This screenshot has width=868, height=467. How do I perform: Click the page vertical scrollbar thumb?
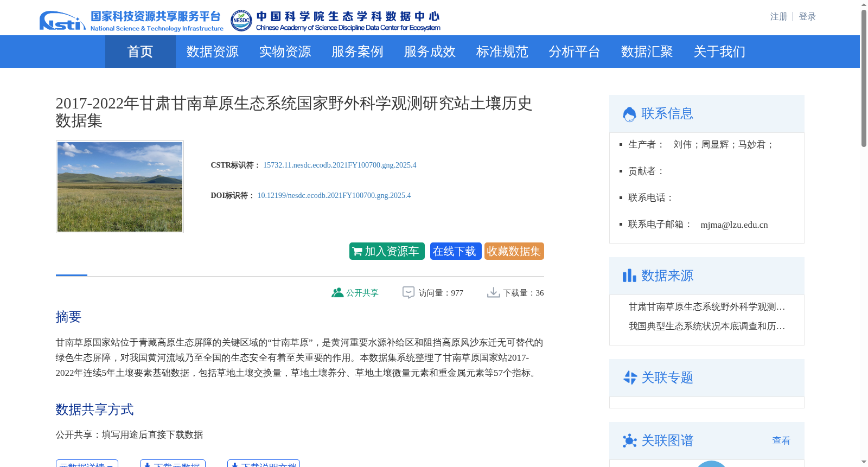[x=864, y=78]
